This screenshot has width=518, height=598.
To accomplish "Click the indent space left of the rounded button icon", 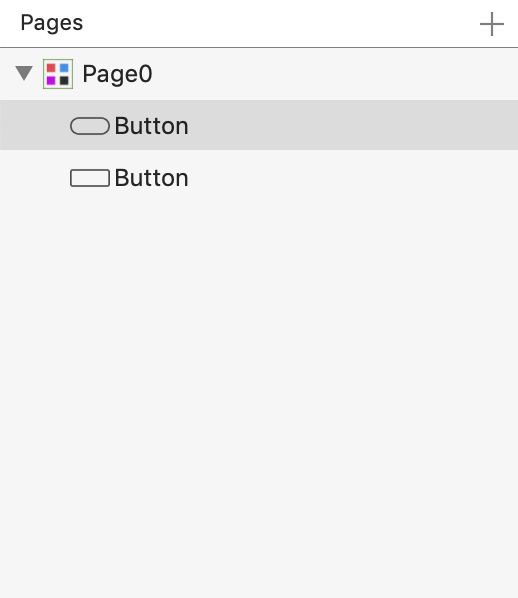I will 35,125.
